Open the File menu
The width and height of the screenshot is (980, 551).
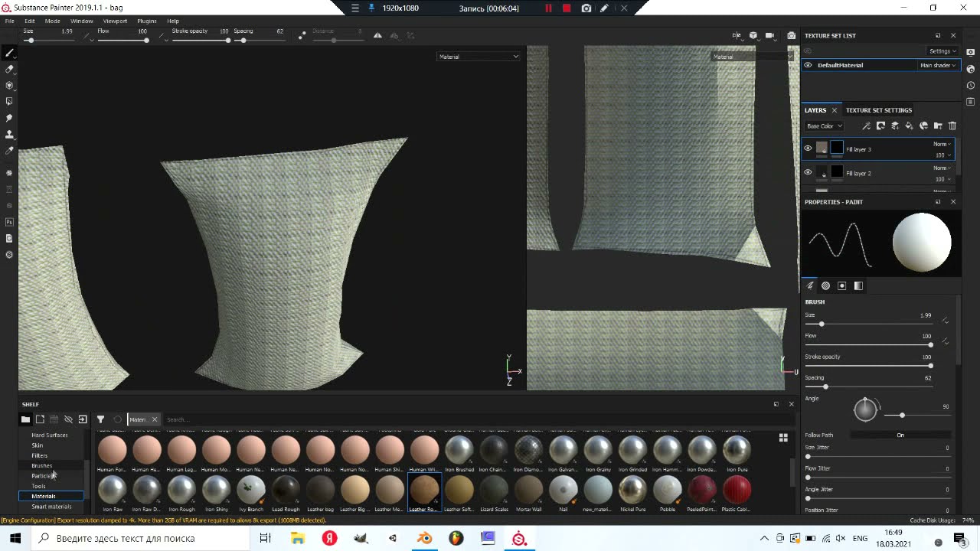10,21
